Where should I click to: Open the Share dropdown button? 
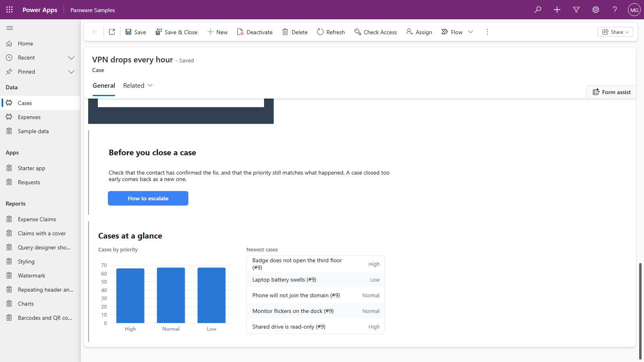point(615,32)
